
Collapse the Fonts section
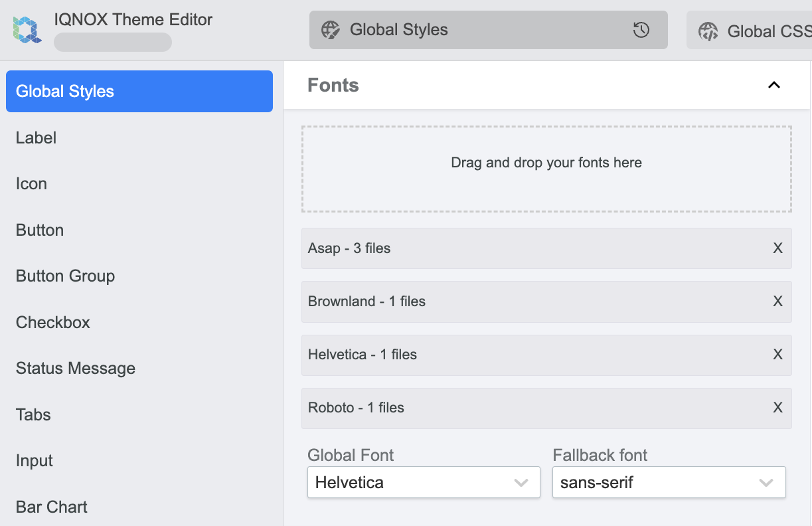773,85
